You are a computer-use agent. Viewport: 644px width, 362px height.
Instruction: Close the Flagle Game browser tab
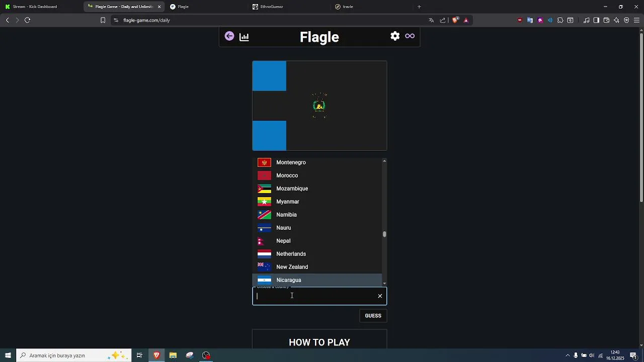click(159, 7)
